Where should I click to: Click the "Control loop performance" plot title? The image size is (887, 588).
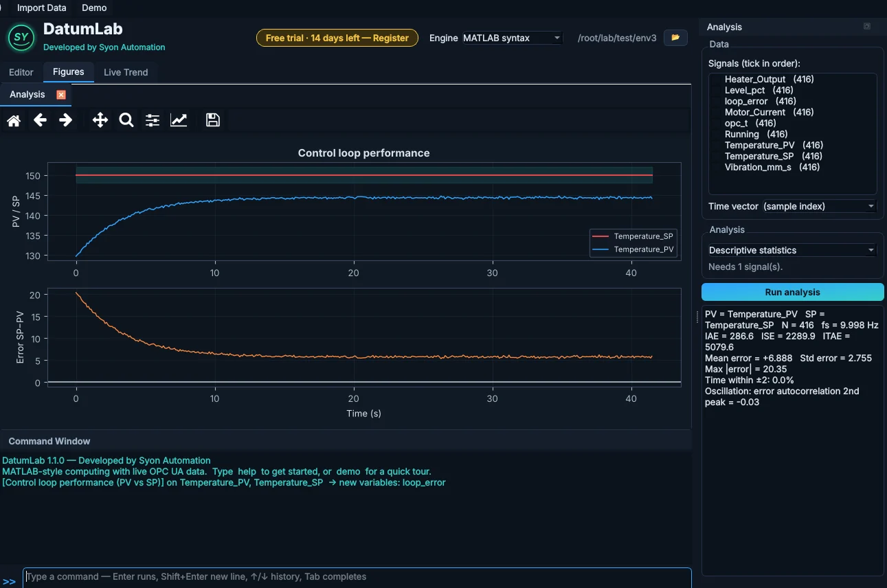point(364,153)
